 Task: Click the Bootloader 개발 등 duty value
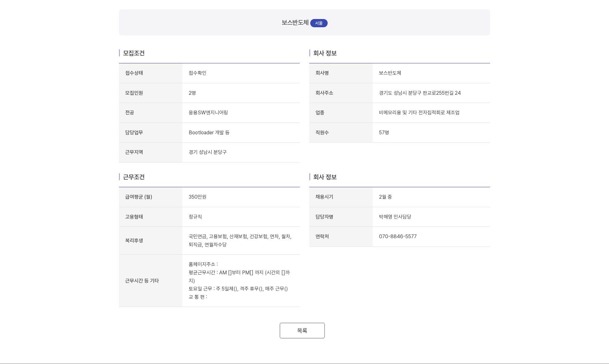(209, 132)
